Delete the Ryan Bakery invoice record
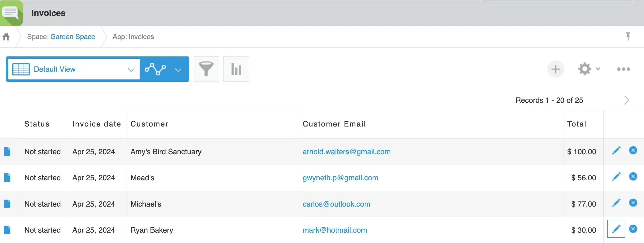This screenshot has width=644, height=243. 633,229
